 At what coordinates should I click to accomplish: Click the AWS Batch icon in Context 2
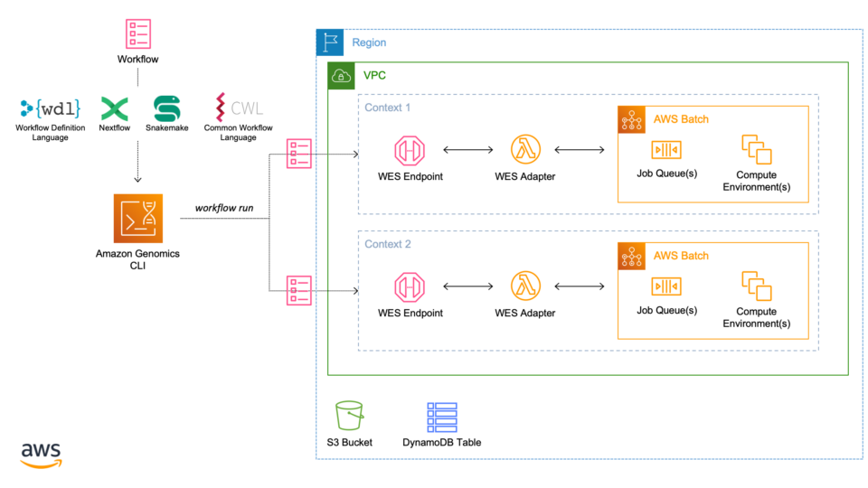[632, 256]
